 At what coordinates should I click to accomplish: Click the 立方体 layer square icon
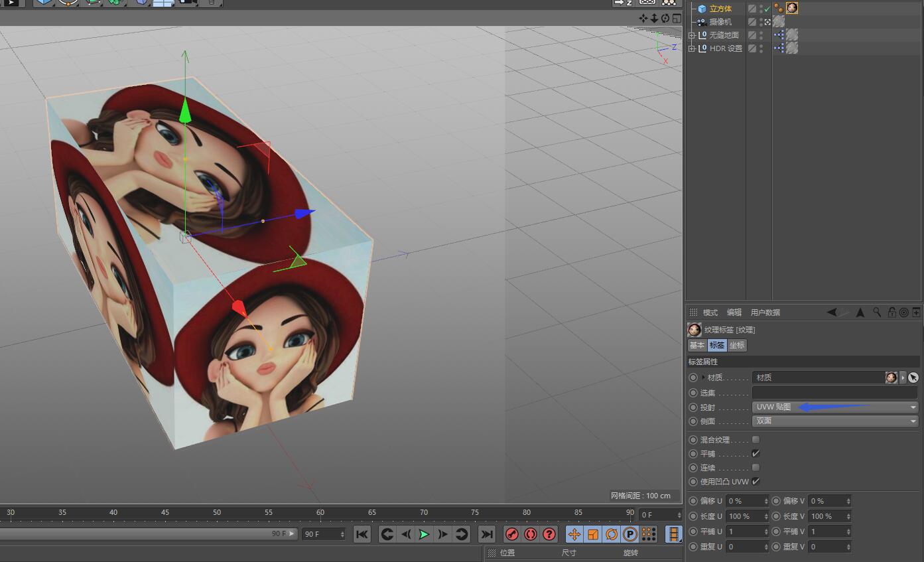pyautogui.click(x=752, y=9)
